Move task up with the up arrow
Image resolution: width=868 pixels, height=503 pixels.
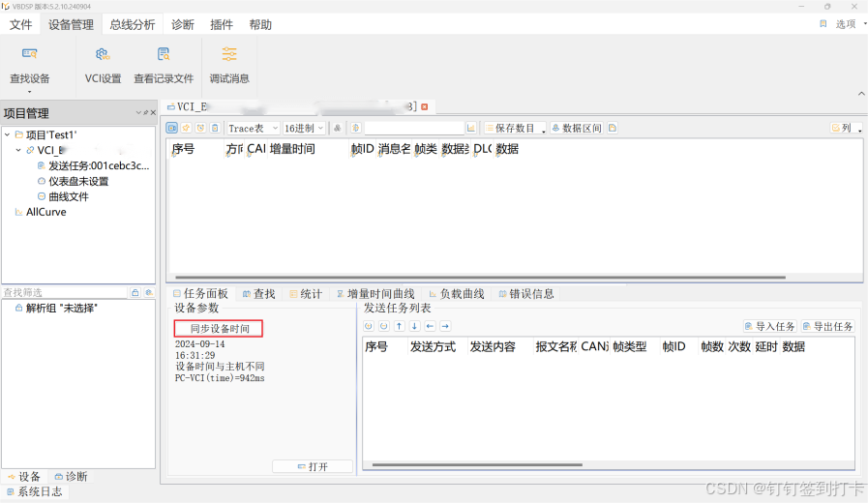399,326
